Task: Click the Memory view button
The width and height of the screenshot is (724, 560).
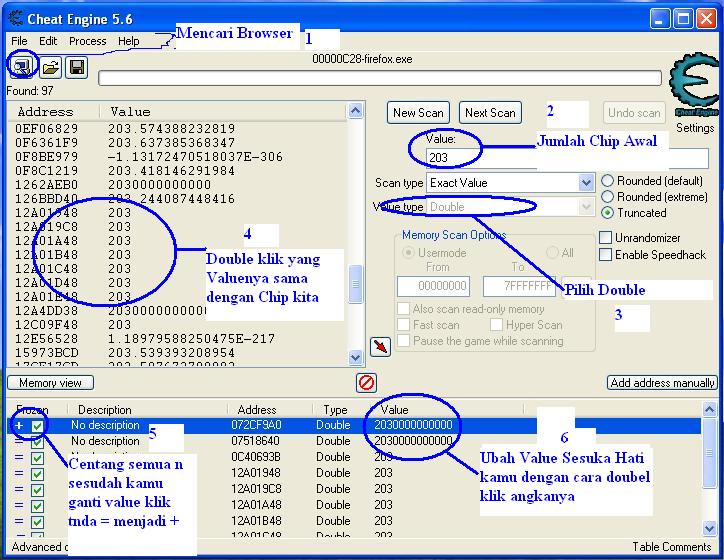Action: tap(50, 383)
